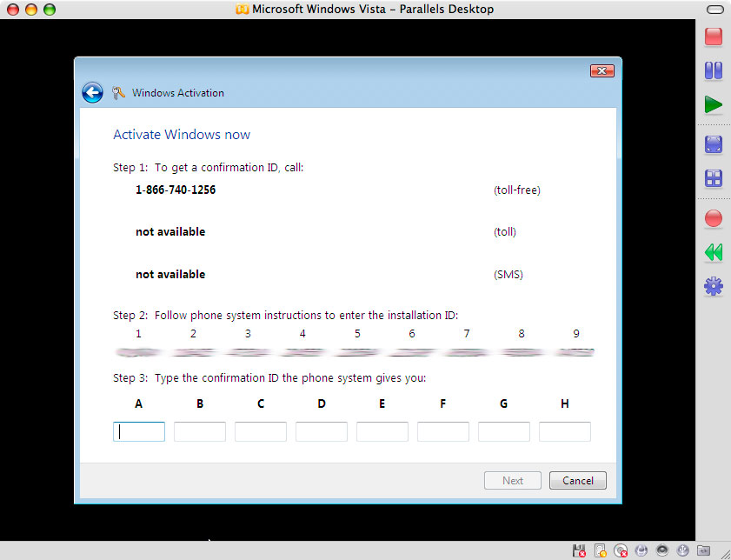Click the green Start play button
Viewport: 731px width, 560px height.
(x=714, y=104)
